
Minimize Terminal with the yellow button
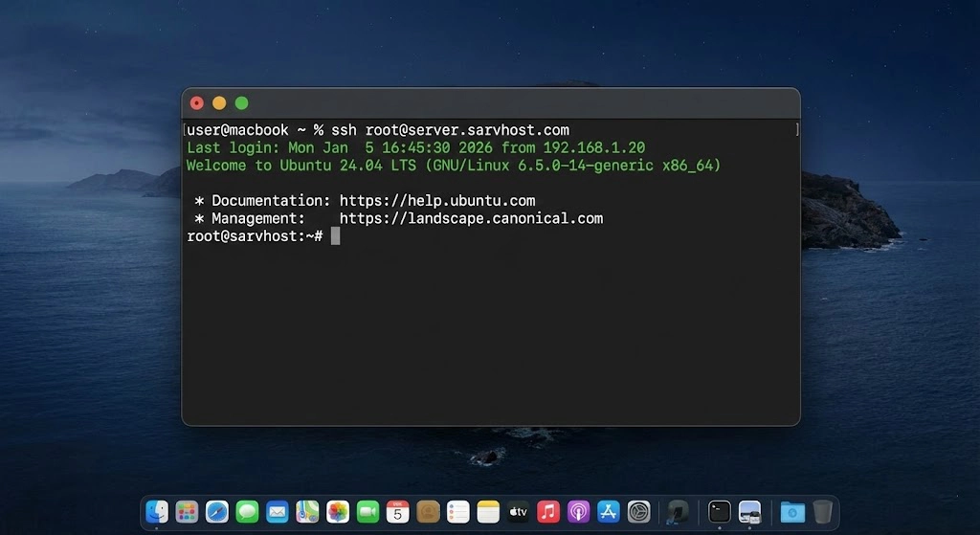pyautogui.click(x=219, y=103)
